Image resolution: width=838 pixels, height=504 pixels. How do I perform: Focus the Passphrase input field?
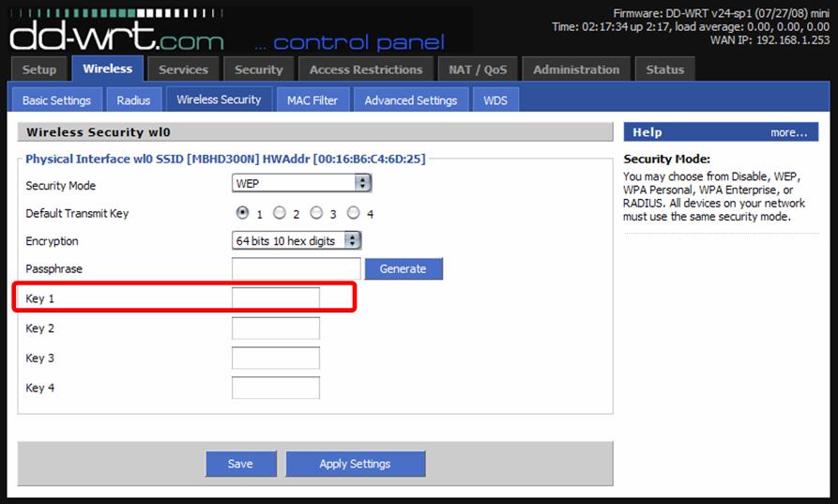pos(297,268)
